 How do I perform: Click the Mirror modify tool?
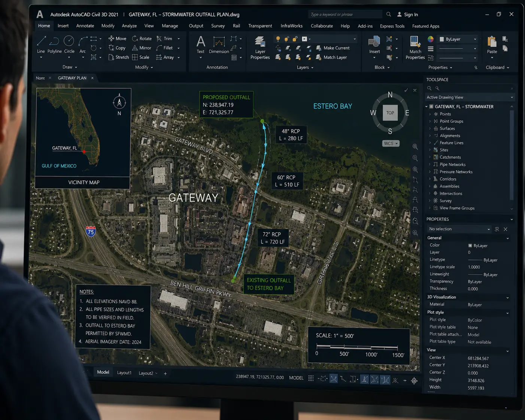[x=142, y=48]
